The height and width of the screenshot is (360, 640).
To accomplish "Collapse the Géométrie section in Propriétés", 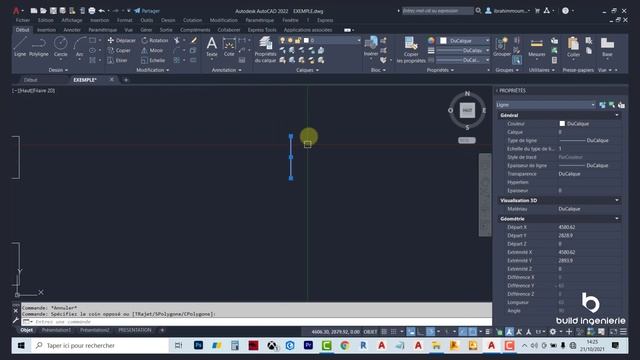I will (616, 219).
